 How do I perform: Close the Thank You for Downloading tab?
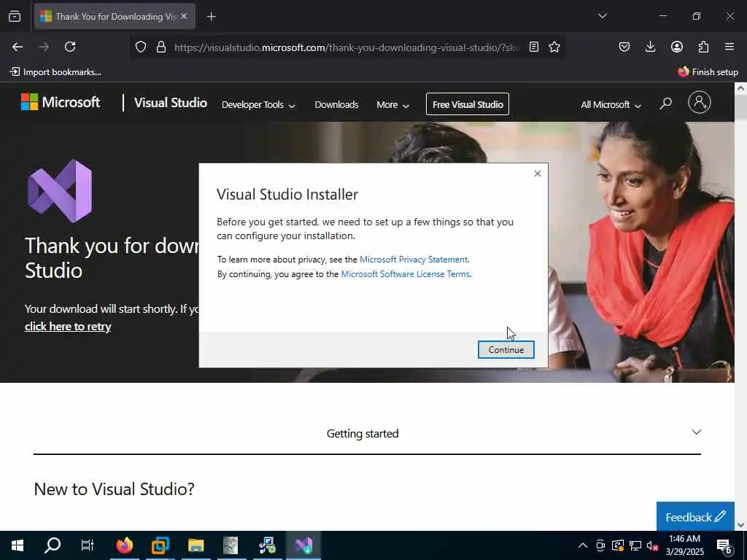click(x=184, y=16)
